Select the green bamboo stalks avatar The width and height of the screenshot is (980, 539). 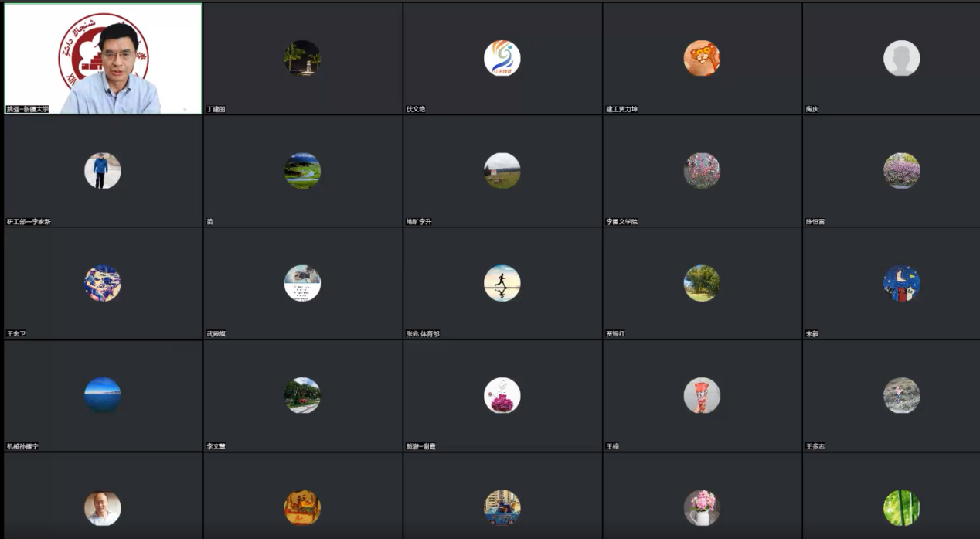(x=902, y=508)
